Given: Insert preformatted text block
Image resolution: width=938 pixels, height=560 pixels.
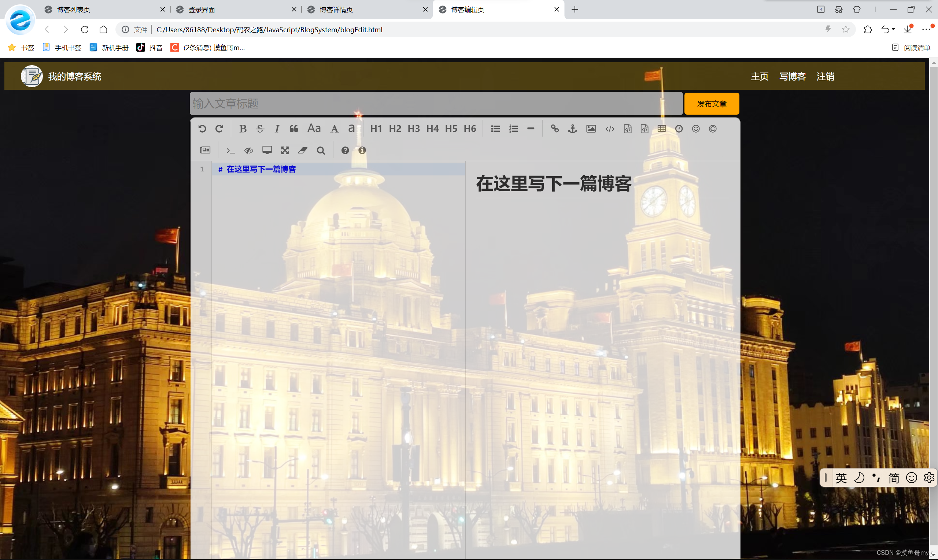Looking at the screenshot, I should (627, 129).
